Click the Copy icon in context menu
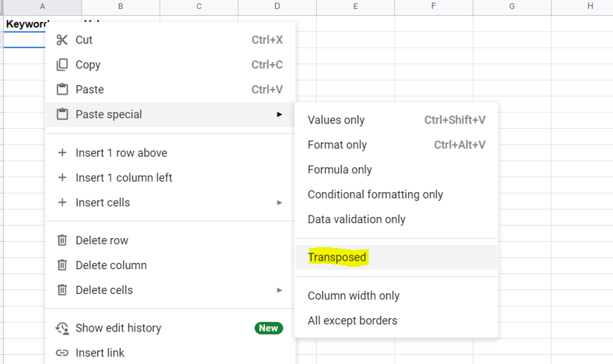 (x=63, y=65)
